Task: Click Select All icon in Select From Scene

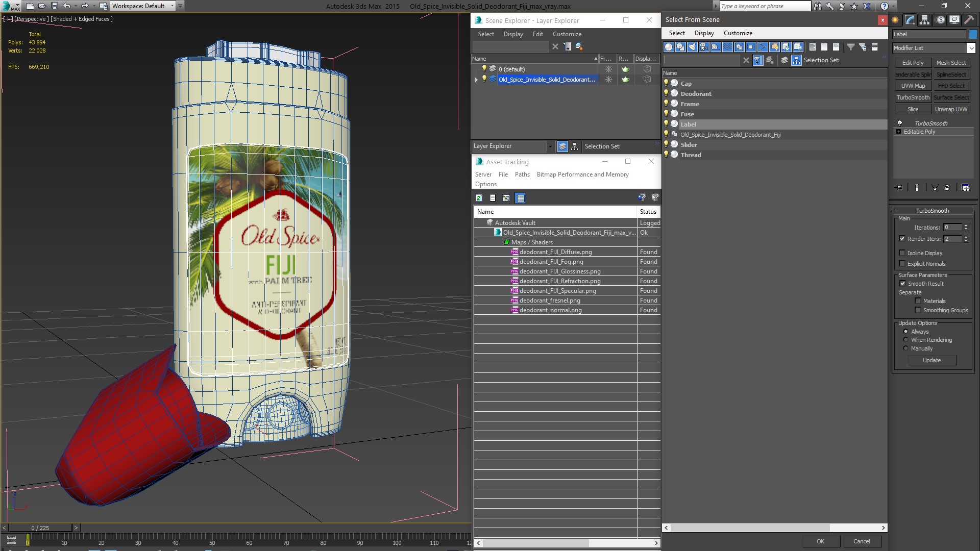Action: click(x=813, y=47)
